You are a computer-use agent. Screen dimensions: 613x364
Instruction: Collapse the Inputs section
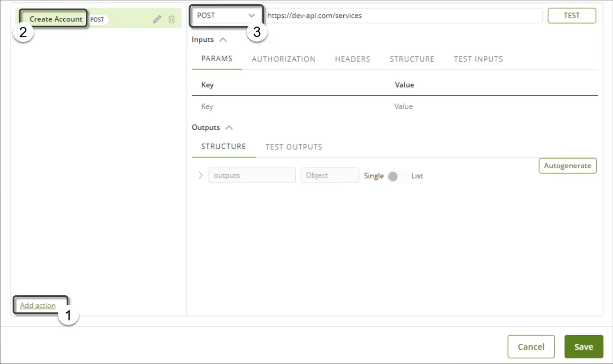[x=223, y=39]
